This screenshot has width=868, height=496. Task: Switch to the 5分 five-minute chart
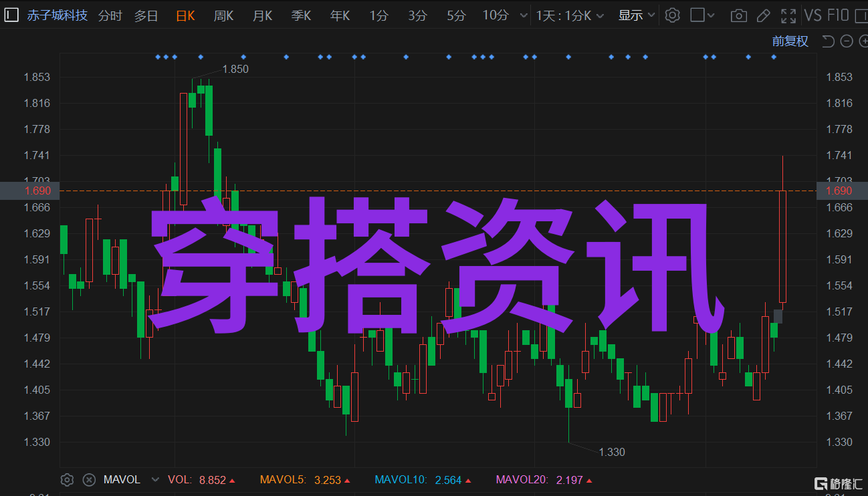pyautogui.click(x=456, y=15)
